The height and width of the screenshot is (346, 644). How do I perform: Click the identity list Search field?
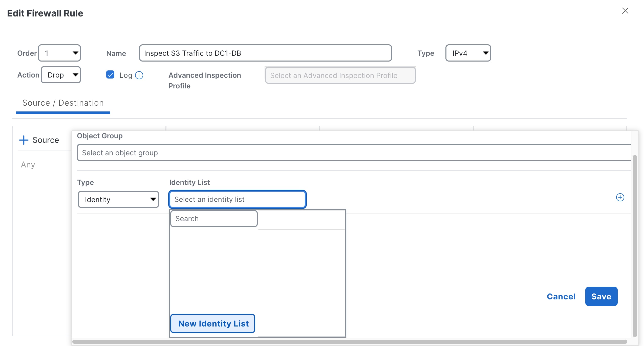214,219
